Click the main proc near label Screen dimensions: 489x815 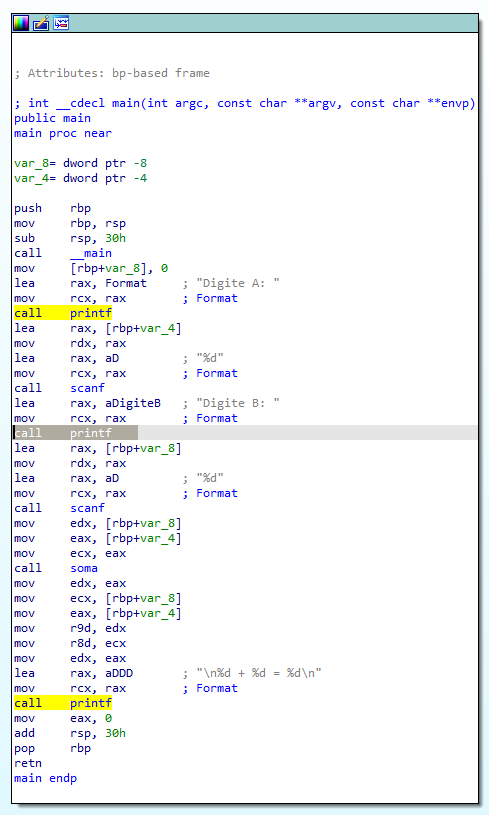click(63, 133)
